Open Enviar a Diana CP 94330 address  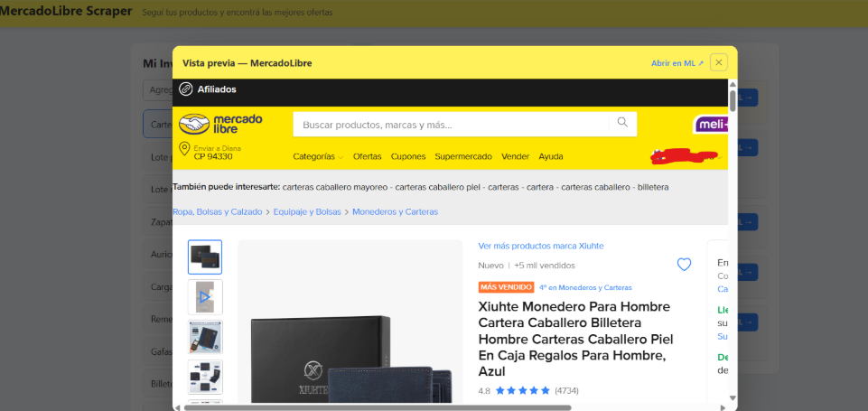(217, 153)
